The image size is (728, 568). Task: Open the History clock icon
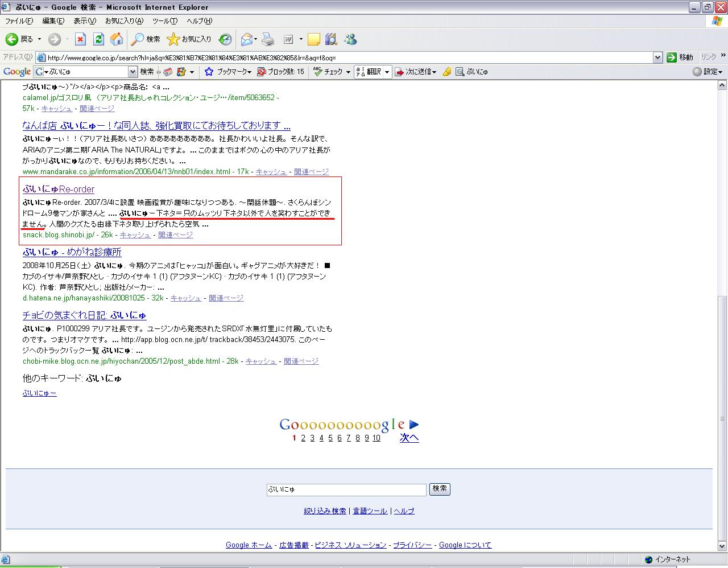click(x=225, y=39)
